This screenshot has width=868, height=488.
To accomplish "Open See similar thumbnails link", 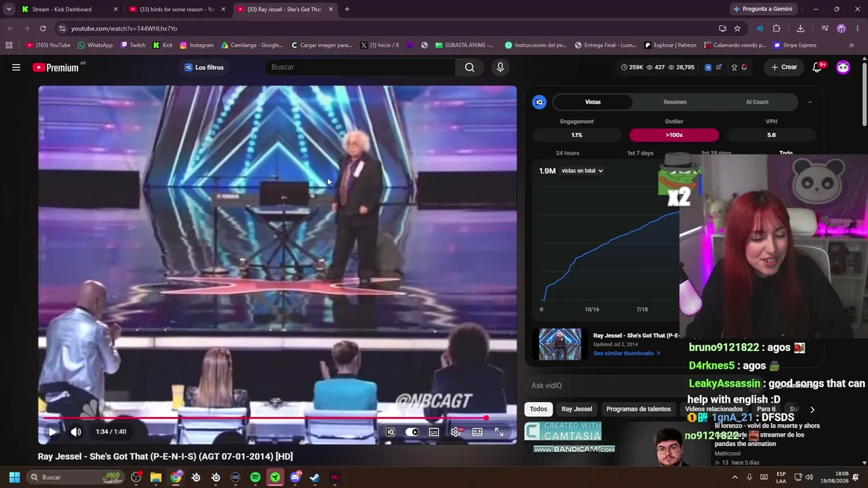I will tap(627, 353).
